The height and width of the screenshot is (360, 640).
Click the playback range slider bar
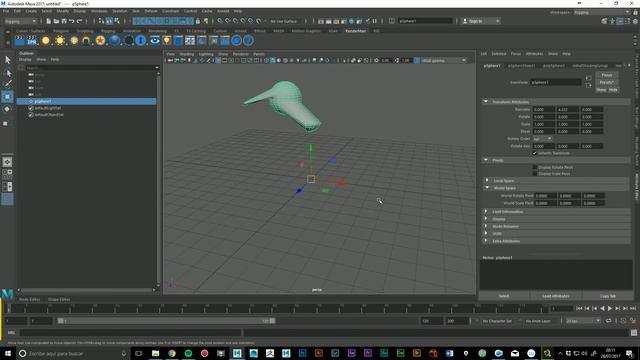[x=167, y=321]
